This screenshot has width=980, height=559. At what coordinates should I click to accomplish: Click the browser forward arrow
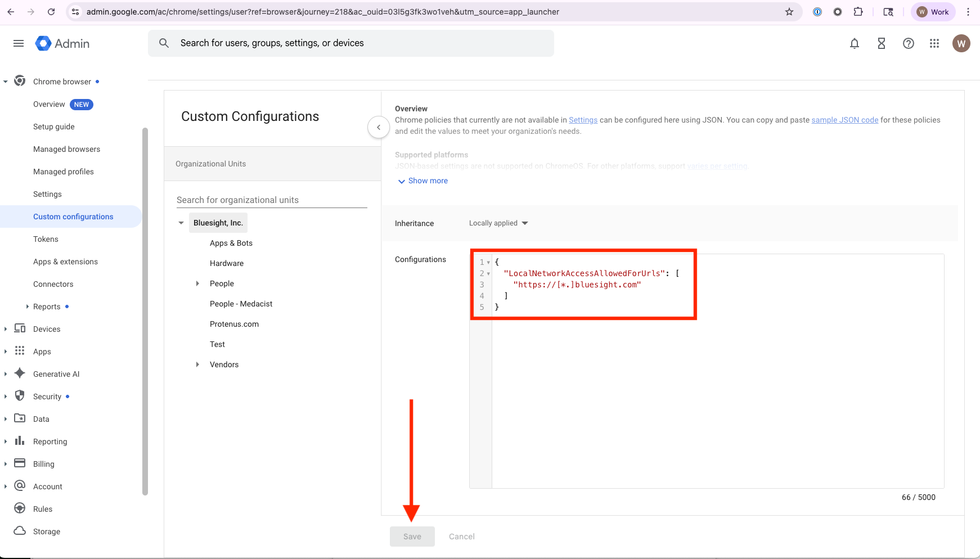pos(31,12)
